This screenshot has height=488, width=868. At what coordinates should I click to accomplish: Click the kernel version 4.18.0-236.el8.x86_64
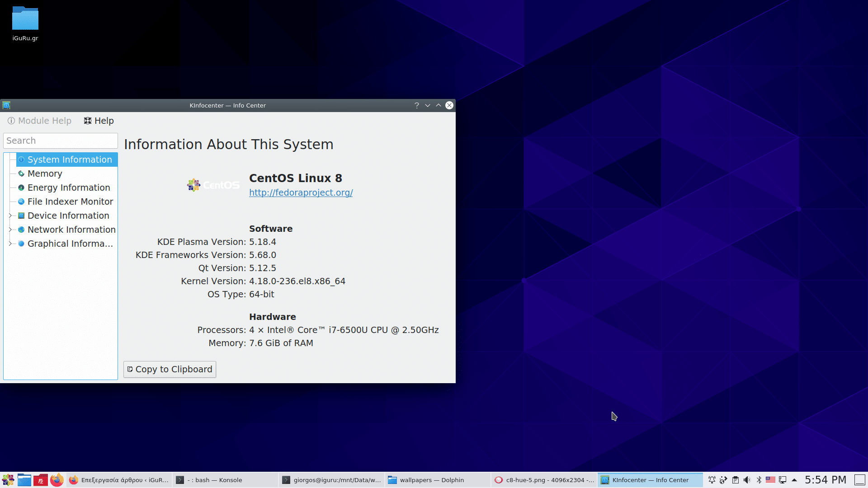coord(297,281)
